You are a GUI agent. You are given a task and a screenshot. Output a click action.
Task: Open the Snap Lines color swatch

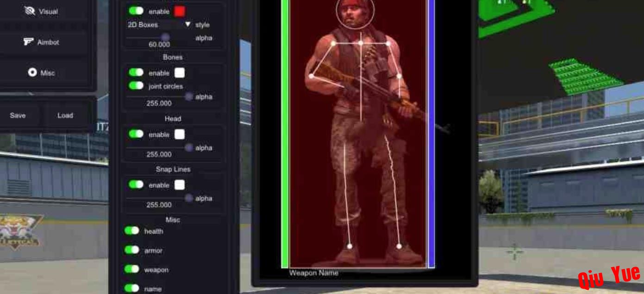[x=179, y=185]
